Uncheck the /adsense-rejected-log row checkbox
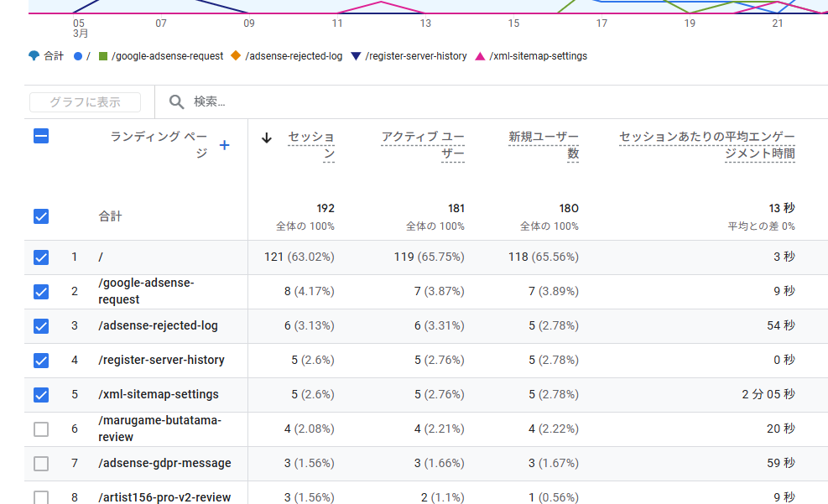This screenshot has height=504, width=828. pyautogui.click(x=41, y=326)
